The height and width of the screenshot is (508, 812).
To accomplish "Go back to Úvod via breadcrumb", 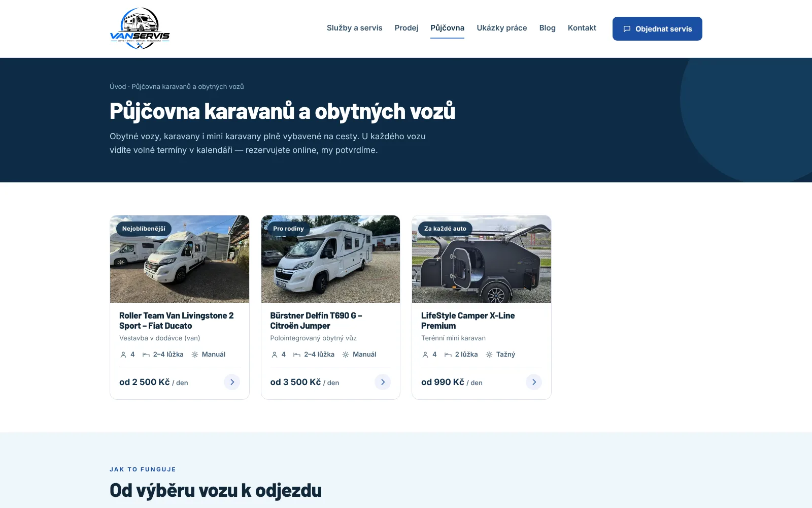I will [118, 86].
